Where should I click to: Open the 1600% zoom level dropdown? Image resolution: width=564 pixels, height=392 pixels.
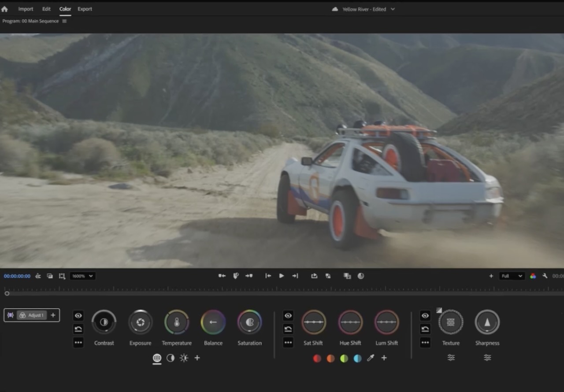pos(82,276)
